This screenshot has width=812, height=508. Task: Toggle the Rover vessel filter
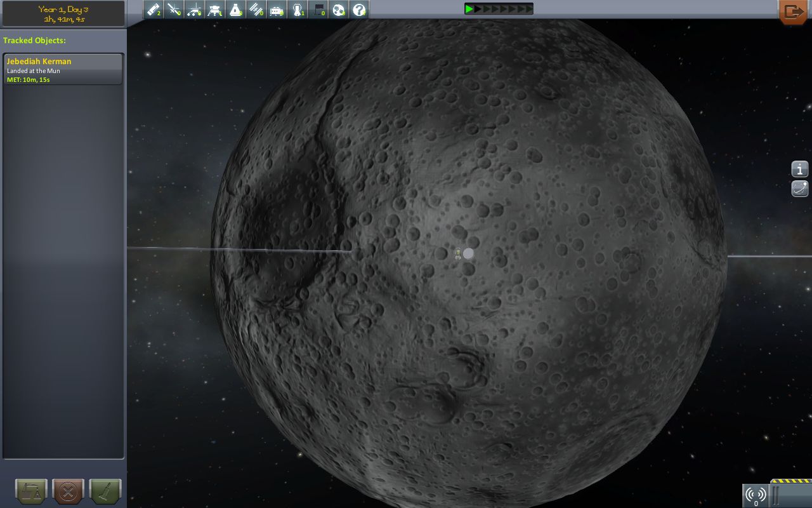coord(195,10)
